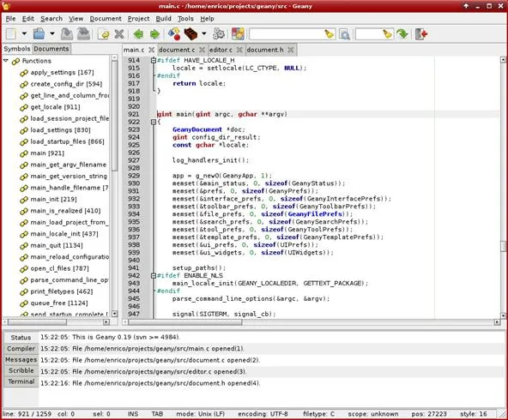Close the document.c tab

[x=202, y=50]
